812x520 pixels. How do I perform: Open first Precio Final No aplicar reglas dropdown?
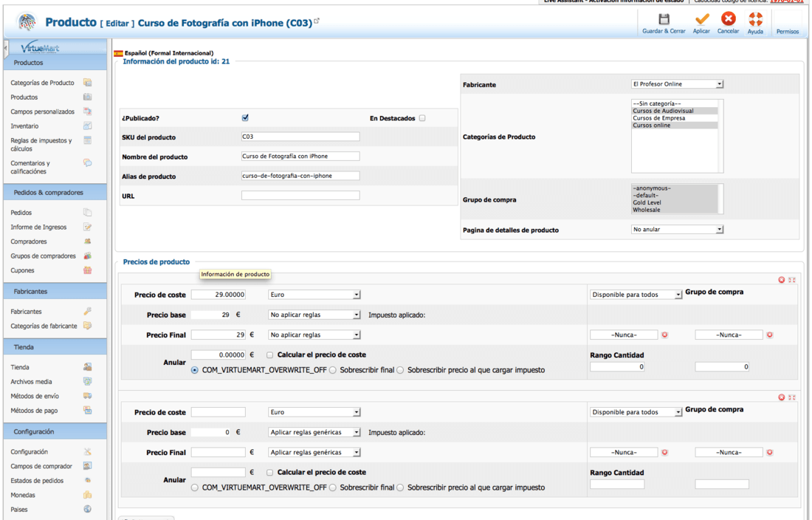click(314, 335)
